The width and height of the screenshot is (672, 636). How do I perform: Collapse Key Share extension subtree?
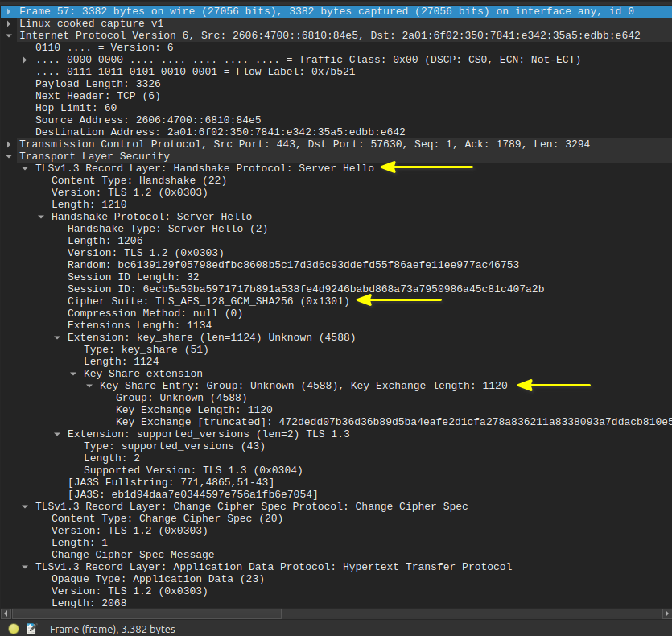click(73, 374)
